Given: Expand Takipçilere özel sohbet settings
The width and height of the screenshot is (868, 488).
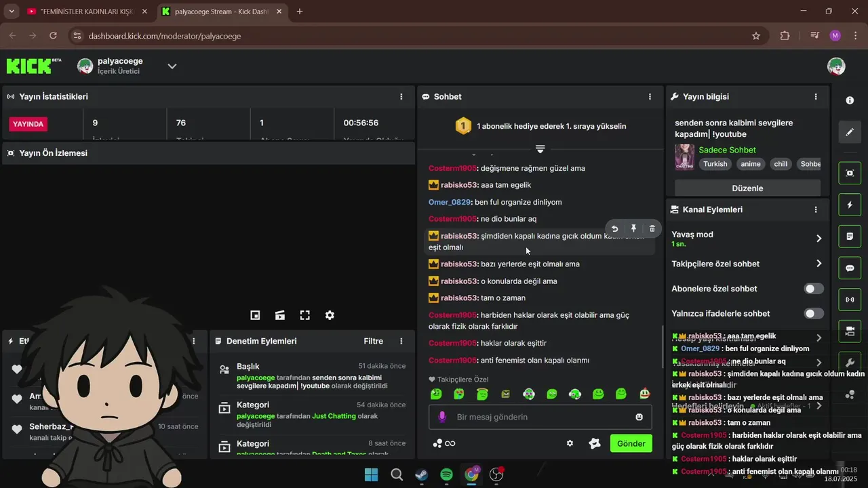Looking at the screenshot, I should tap(818, 264).
